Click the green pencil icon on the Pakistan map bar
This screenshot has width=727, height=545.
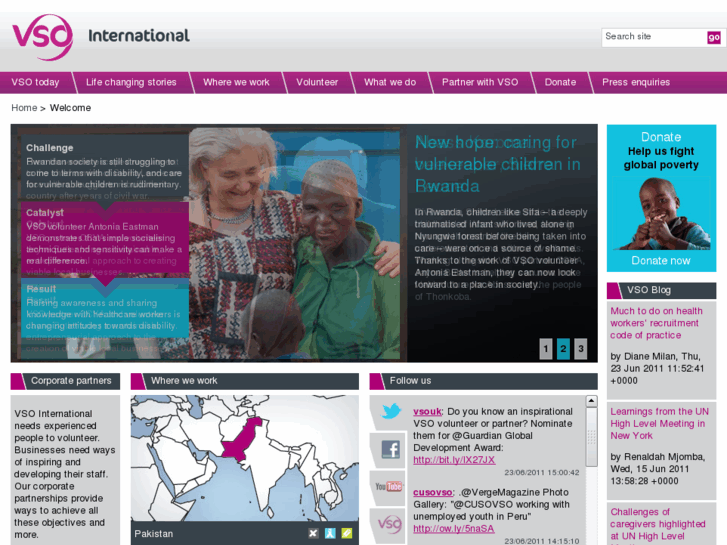pyautogui.click(x=346, y=533)
